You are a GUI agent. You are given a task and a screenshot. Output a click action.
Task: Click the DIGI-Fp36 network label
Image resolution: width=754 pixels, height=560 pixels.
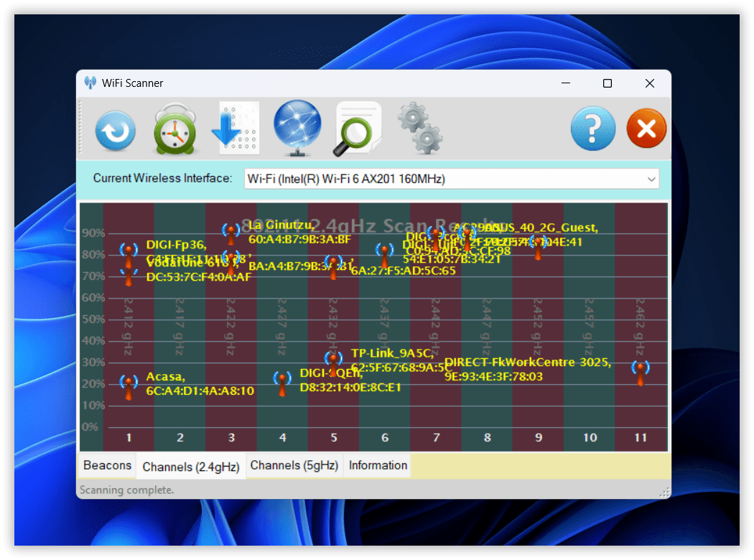point(177,245)
